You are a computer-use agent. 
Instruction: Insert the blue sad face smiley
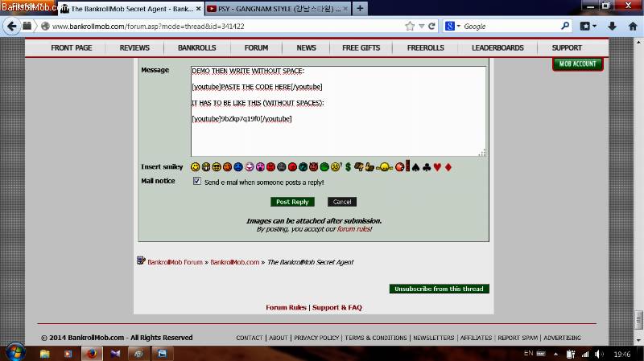[x=238, y=167]
